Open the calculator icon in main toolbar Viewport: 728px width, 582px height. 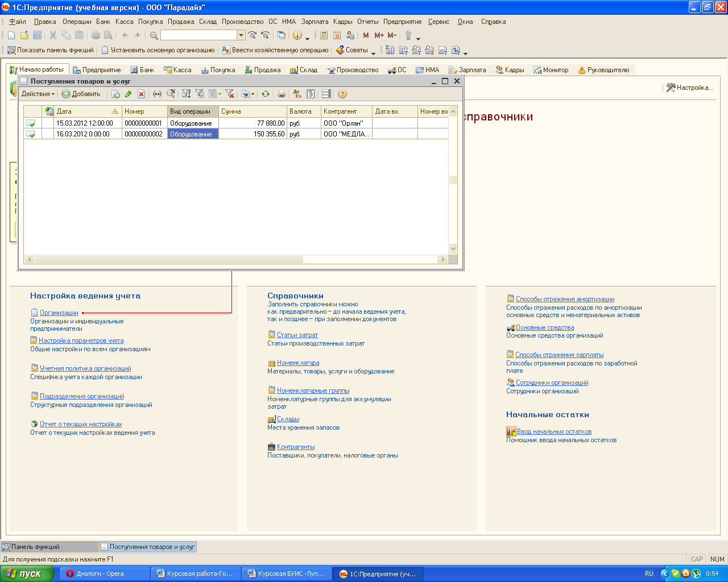point(324,35)
